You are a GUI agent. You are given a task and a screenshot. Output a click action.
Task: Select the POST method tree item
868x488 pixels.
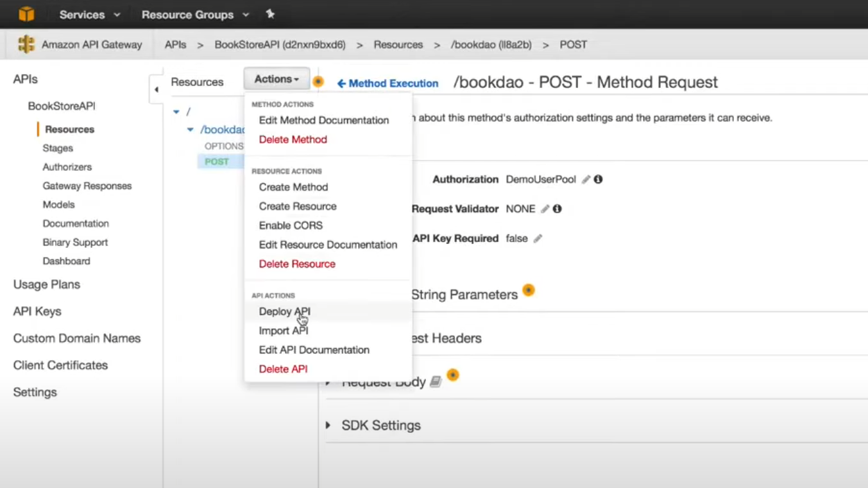tap(217, 162)
